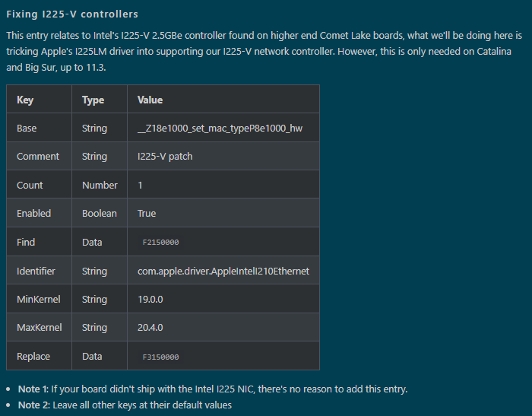Click the MinKernel value 19.0.0
Viewport: 532px width, 416px height.
click(150, 299)
